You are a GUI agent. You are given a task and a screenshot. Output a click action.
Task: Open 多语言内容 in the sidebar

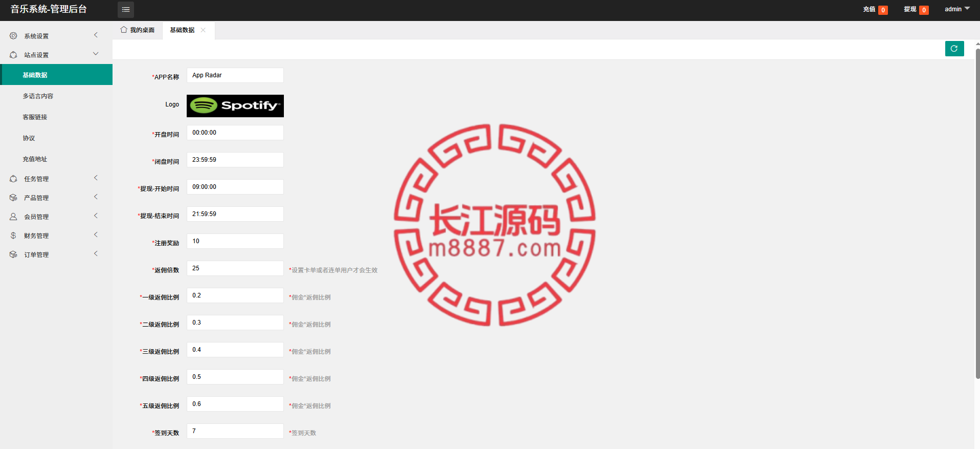pos(38,96)
